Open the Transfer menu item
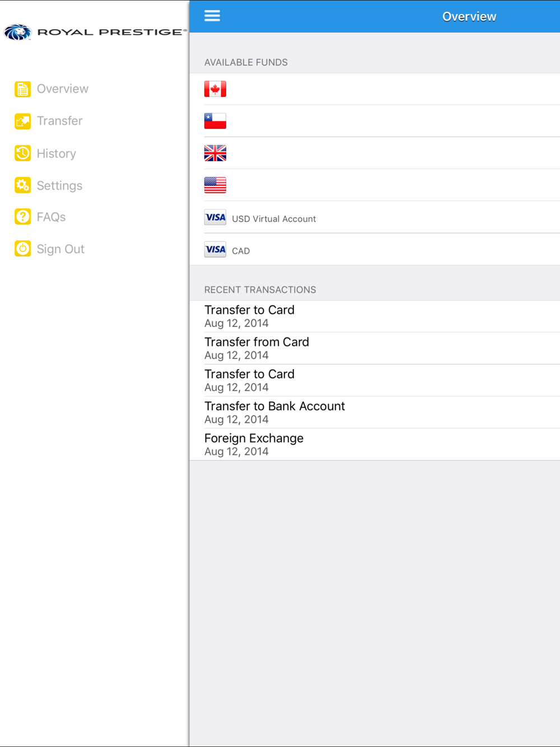Image resolution: width=560 pixels, height=747 pixels. pos(59,121)
